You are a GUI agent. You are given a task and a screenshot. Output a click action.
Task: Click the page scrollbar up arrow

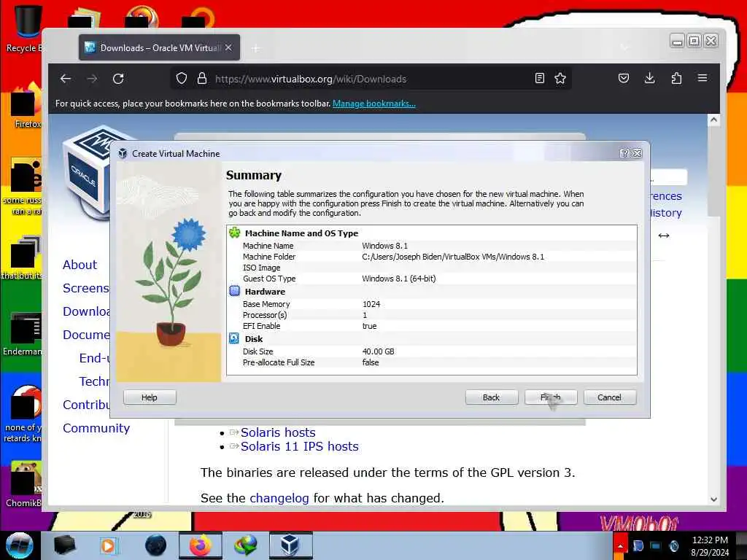[713, 120]
